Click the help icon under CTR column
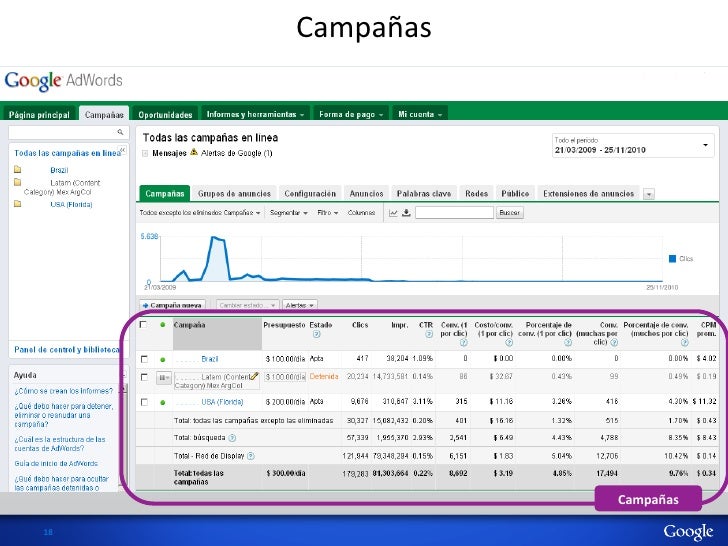This screenshot has height=546, width=728. click(x=429, y=334)
